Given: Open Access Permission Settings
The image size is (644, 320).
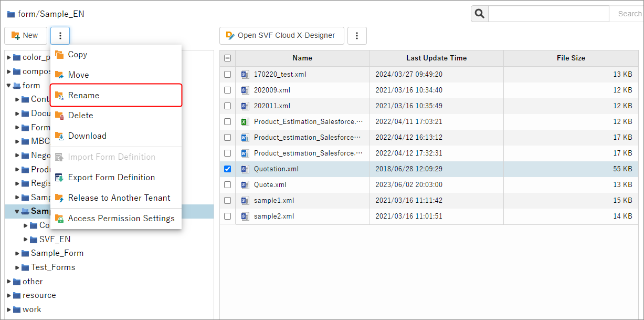Looking at the screenshot, I should tap(116, 219).
